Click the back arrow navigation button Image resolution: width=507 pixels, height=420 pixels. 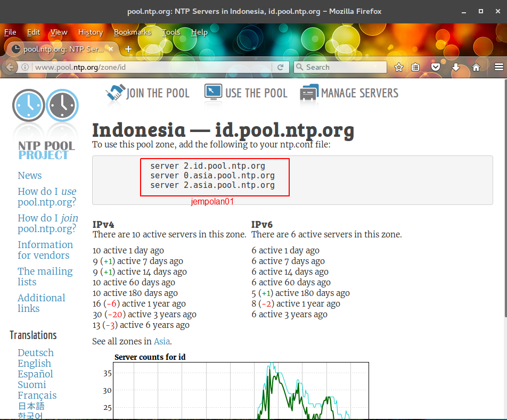coord(10,67)
